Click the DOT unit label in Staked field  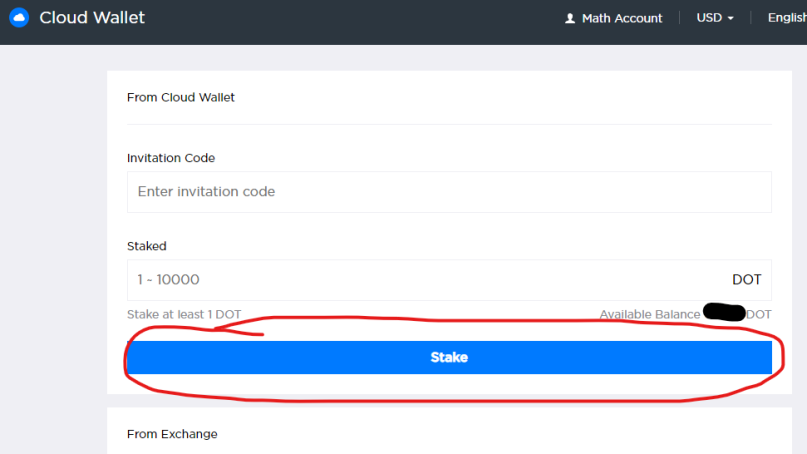click(x=746, y=280)
